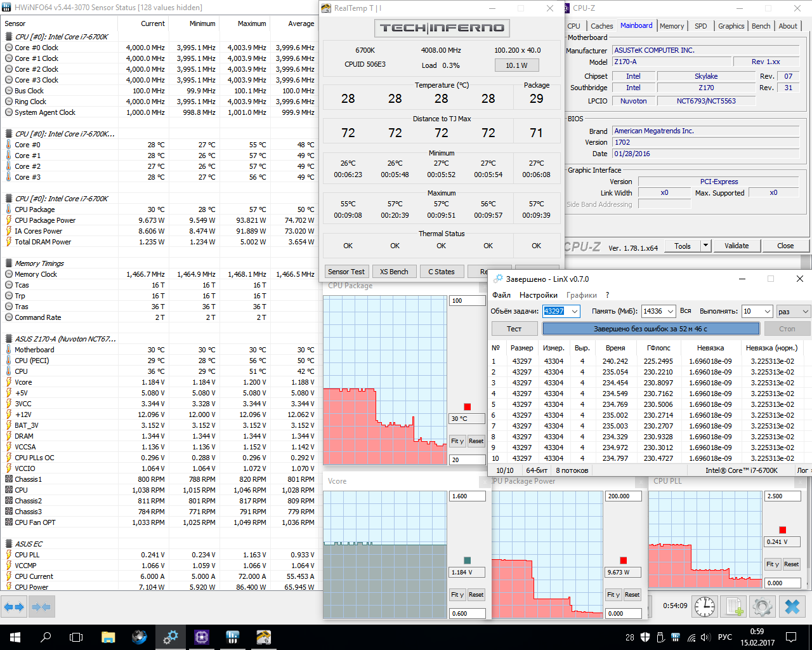This screenshot has width=812, height=650.
Task: Click the blue X icon in HWiNFO
Action: [x=792, y=606]
